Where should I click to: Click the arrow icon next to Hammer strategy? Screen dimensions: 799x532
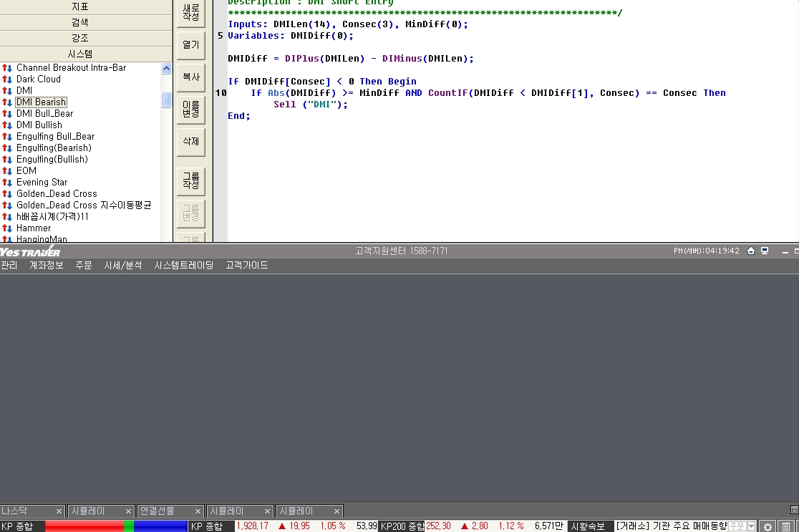[x=7, y=228]
